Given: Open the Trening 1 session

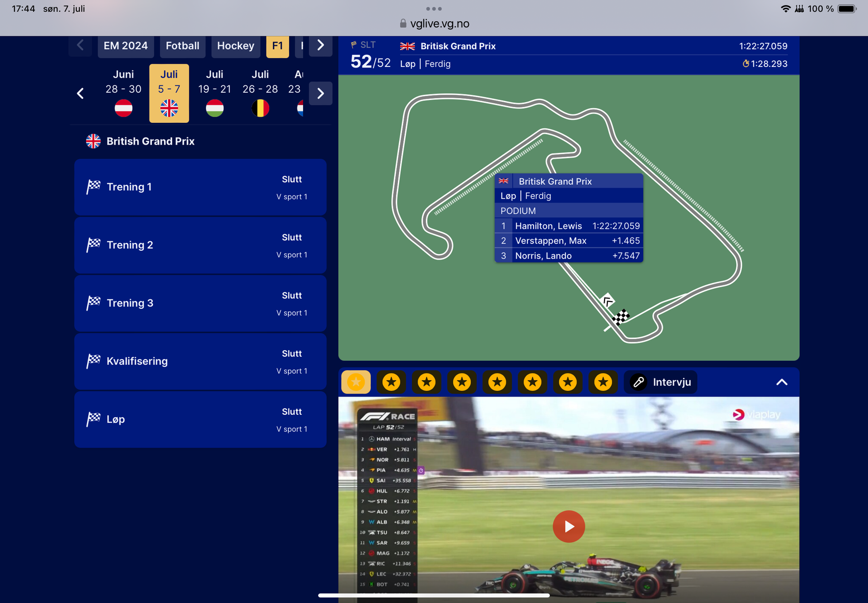Looking at the screenshot, I should (x=200, y=187).
